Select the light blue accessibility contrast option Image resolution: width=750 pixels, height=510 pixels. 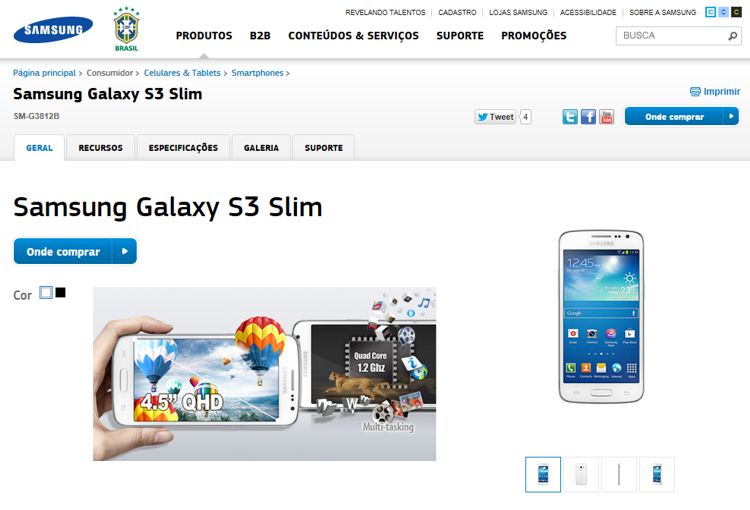click(x=723, y=12)
